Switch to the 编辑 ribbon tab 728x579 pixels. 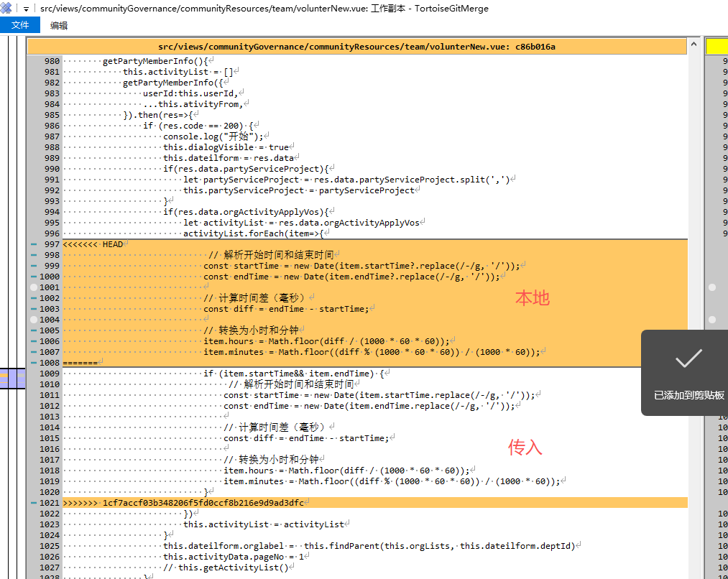pos(59,25)
